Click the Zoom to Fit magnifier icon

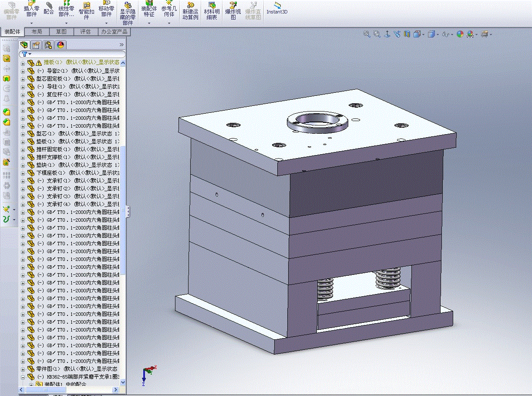click(367, 34)
